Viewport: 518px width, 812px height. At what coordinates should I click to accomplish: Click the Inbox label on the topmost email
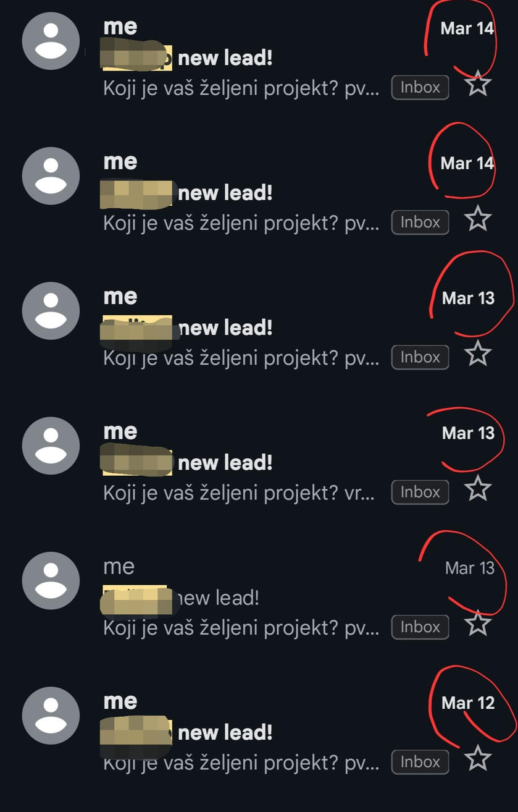(x=420, y=87)
